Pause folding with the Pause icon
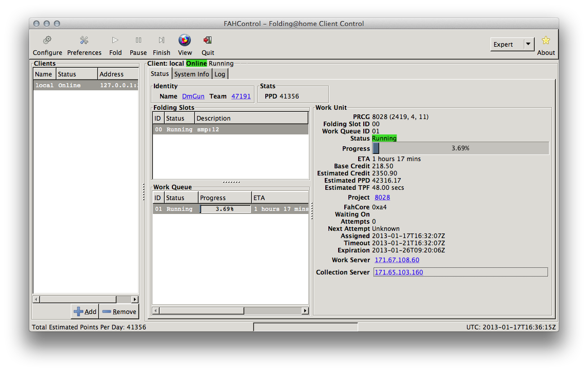The width and height of the screenshot is (588, 372). (138, 41)
